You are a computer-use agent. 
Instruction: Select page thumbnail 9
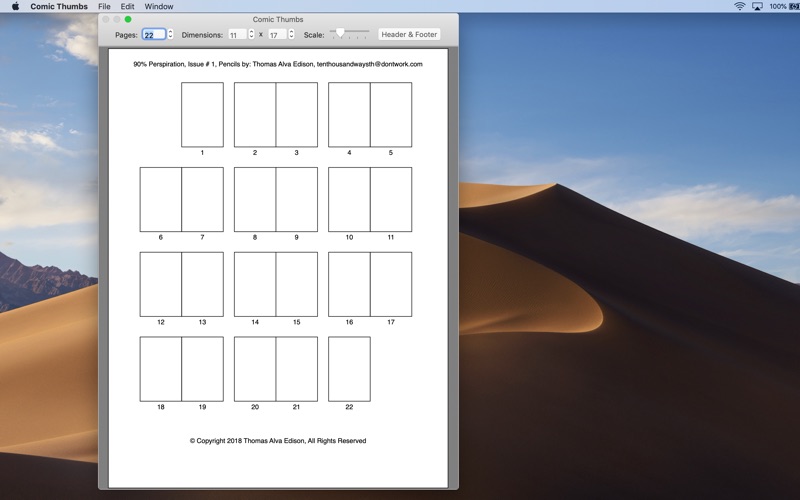[297, 199]
